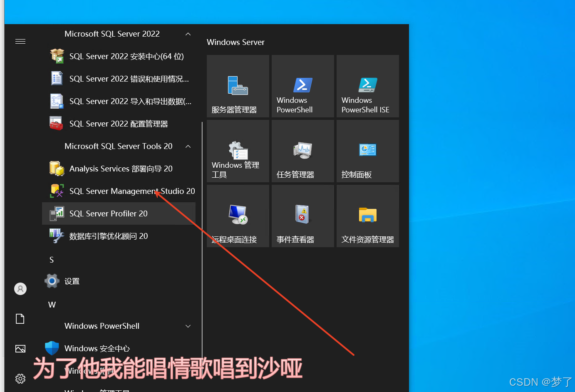Open the 事件查看器 tile
This screenshot has width=575, height=392.
coord(303,216)
